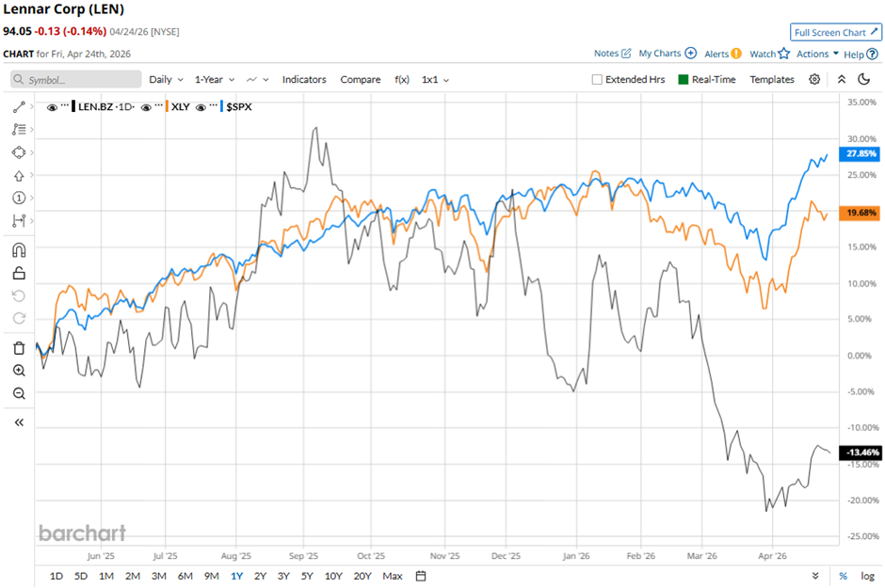Click the Watch star icon
Image resolution: width=885 pixels, height=588 pixels.
pos(784,54)
